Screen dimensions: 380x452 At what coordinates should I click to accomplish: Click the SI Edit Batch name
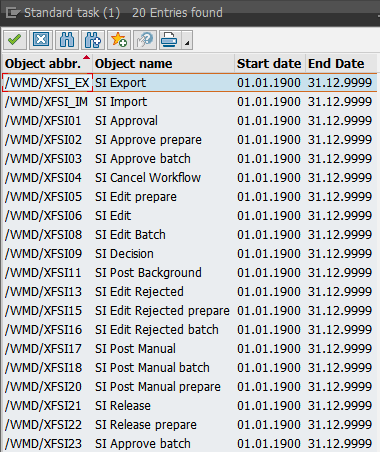130,235
